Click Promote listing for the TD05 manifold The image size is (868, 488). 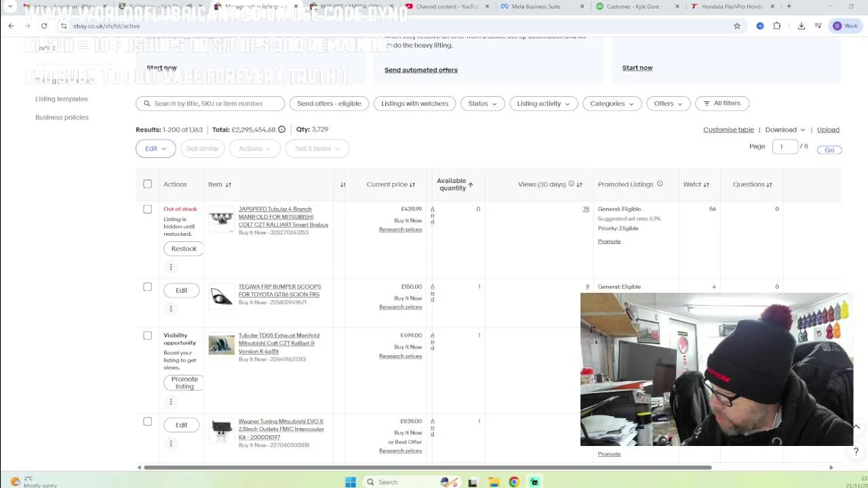(x=184, y=382)
